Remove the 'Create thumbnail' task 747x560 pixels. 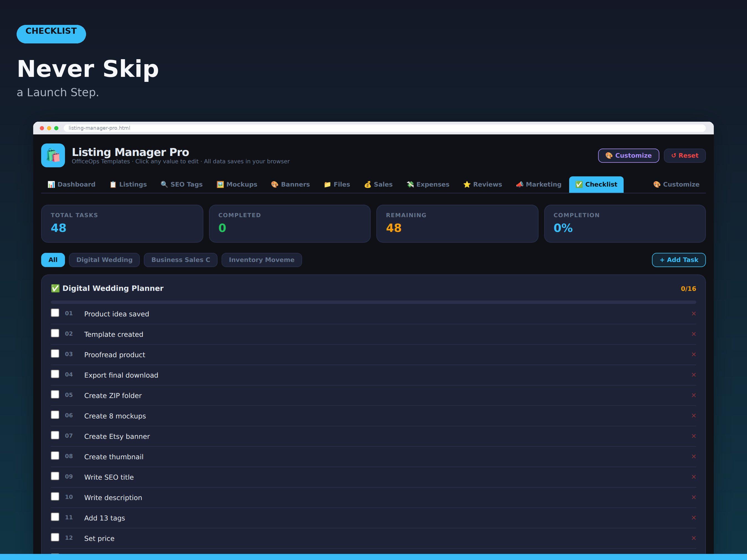694,456
